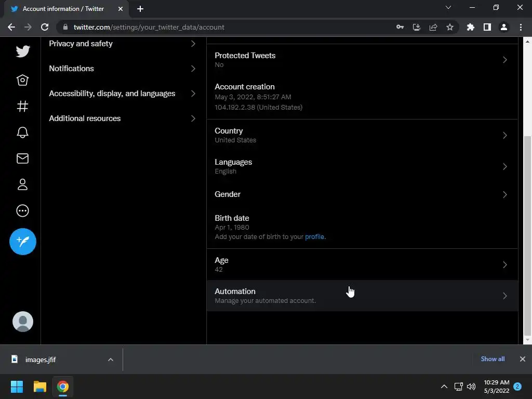The width and height of the screenshot is (532, 399).
Task: Open Messages envelope icon
Action: (x=22, y=158)
